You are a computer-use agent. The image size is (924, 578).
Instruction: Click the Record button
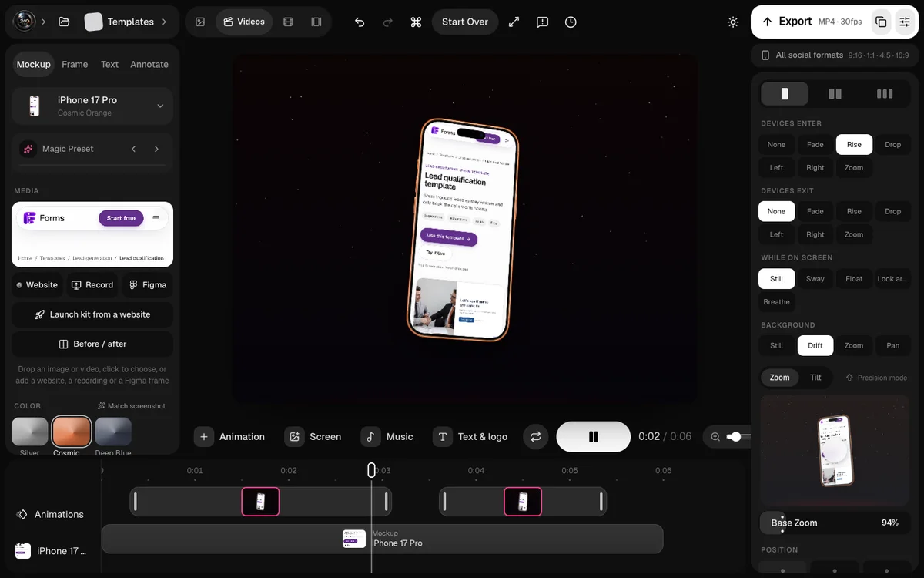pyautogui.click(x=92, y=285)
